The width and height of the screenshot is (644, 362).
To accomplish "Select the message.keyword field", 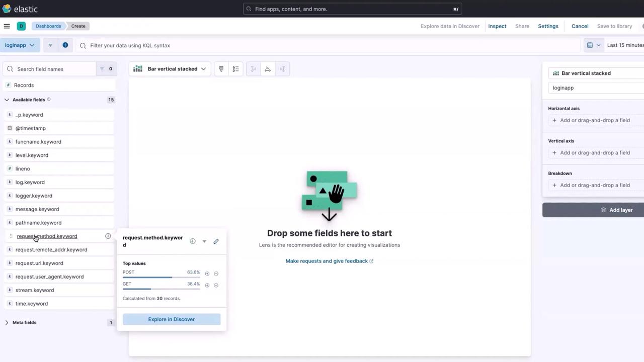I will [x=59, y=209].
